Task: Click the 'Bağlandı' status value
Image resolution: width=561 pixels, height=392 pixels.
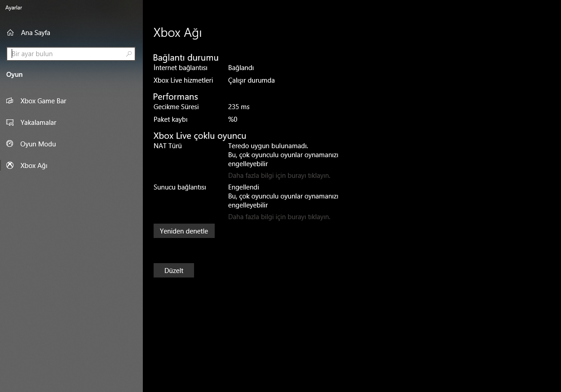Action: (x=241, y=68)
